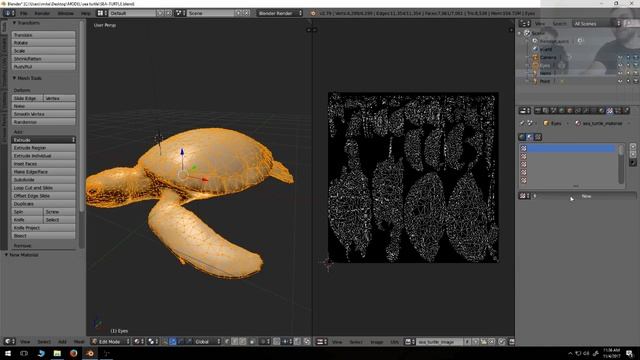Toggle visibility eye for Camera in outliner
Image resolution: width=640 pixels, height=360 pixels.
tap(620, 58)
